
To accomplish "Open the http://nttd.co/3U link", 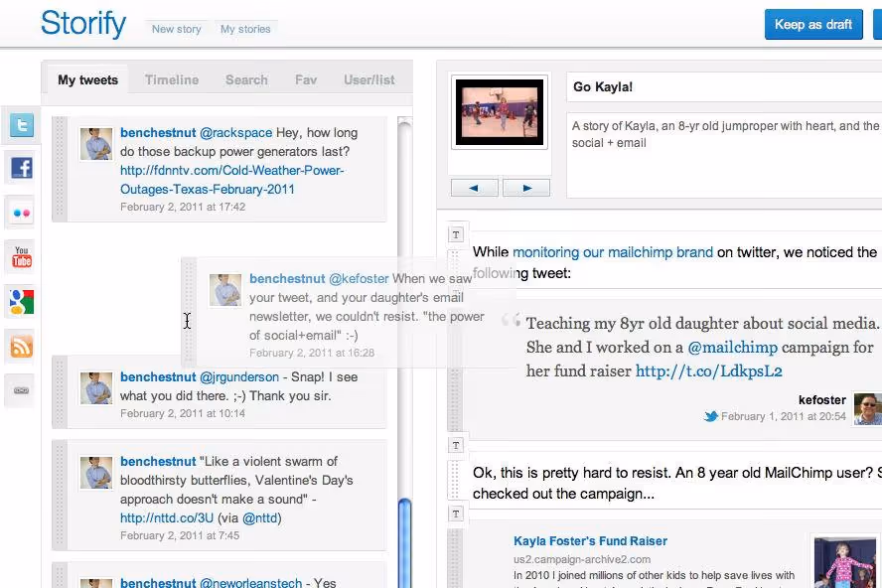I will 167,517.
